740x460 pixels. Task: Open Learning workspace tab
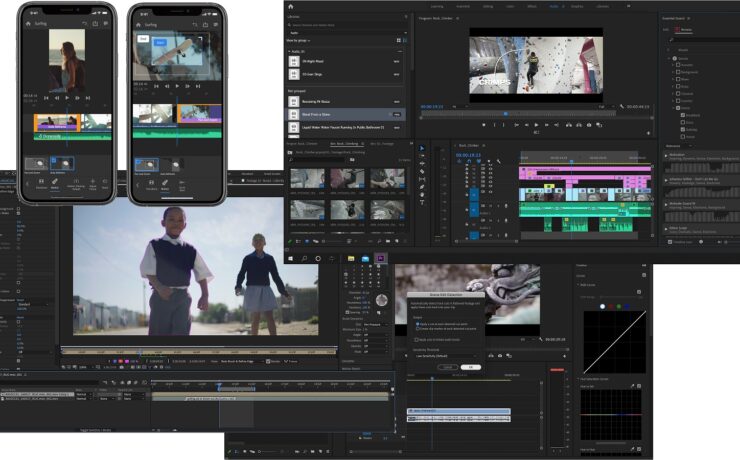[x=437, y=7]
